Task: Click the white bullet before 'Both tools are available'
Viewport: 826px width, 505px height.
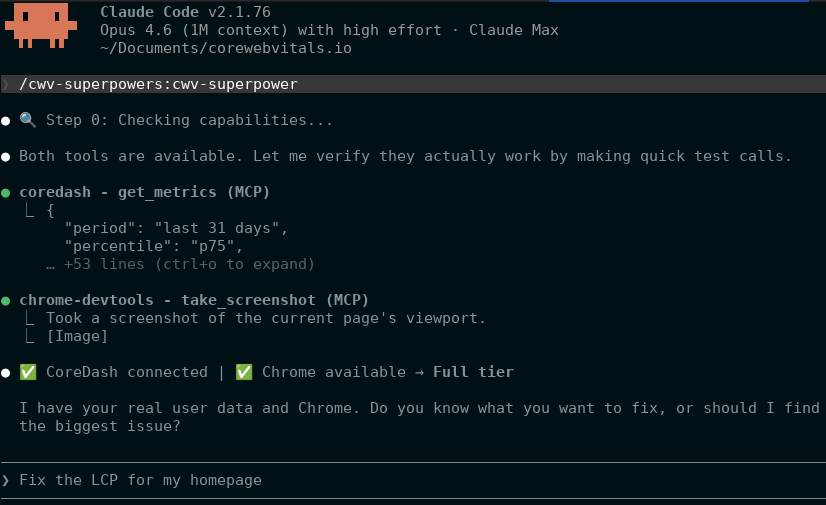Action: pyautogui.click(x=6, y=157)
